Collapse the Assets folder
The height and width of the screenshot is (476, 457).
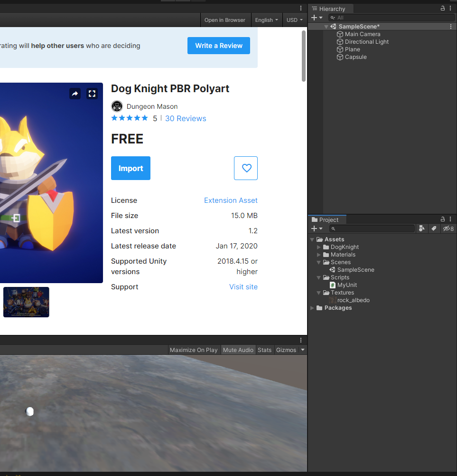312,239
